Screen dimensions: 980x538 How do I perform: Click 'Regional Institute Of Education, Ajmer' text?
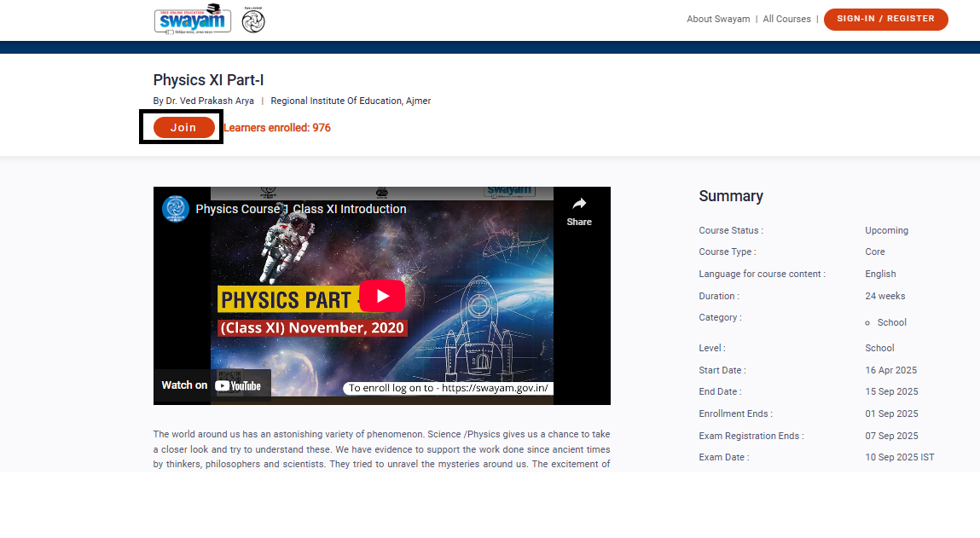(x=351, y=101)
